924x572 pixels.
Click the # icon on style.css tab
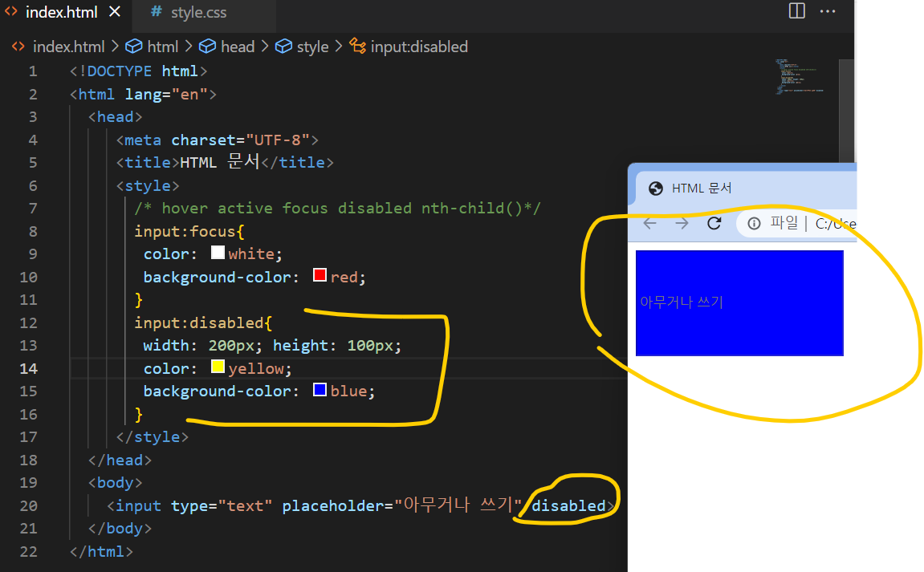(x=157, y=11)
